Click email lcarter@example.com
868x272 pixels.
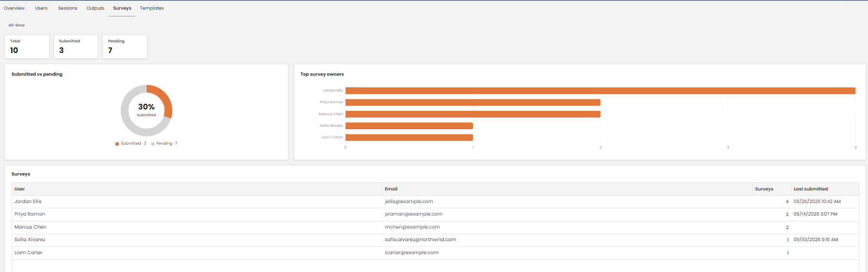(x=412, y=253)
